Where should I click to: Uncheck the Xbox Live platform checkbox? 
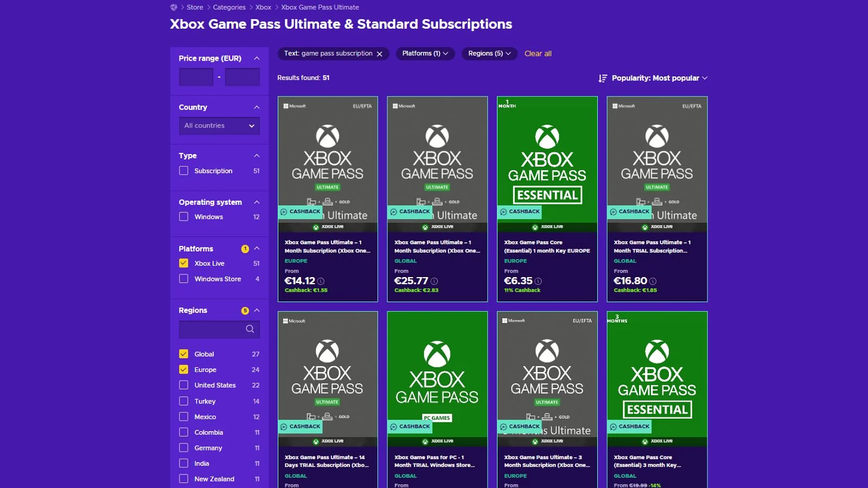pos(184,264)
